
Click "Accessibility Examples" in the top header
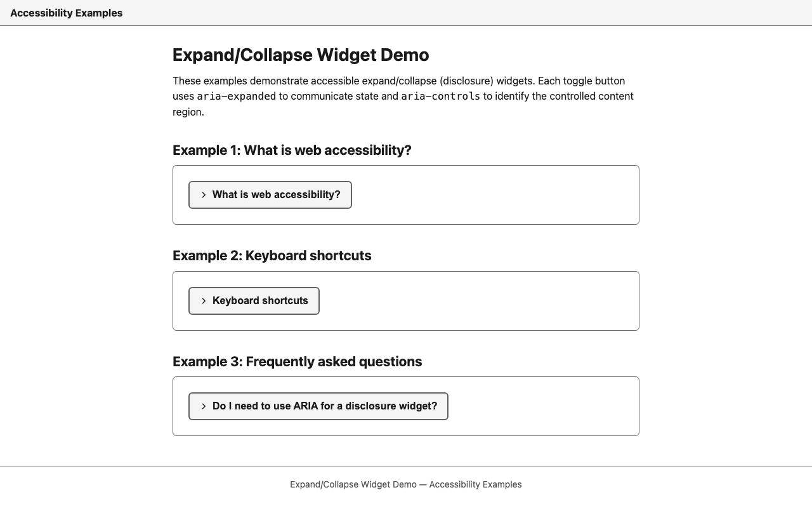65,13
